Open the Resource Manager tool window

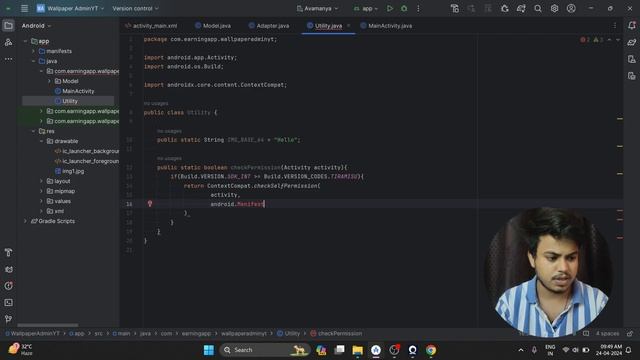point(8,42)
